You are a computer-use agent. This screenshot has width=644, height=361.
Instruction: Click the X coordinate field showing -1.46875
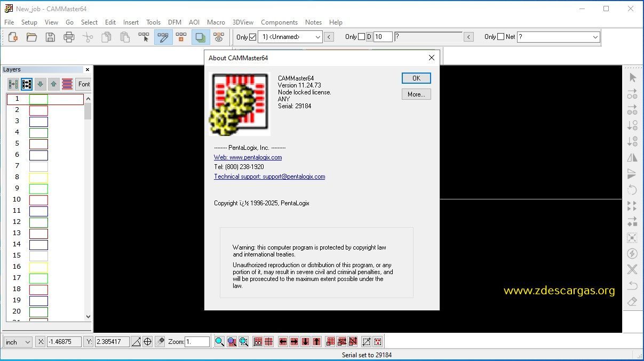click(63, 342)
